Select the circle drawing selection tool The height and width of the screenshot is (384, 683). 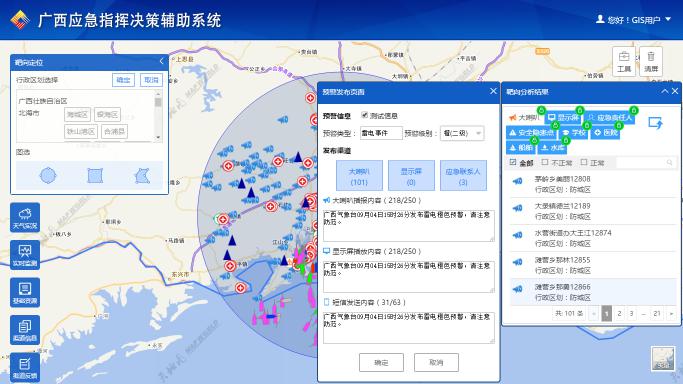[x=48, y=175]
